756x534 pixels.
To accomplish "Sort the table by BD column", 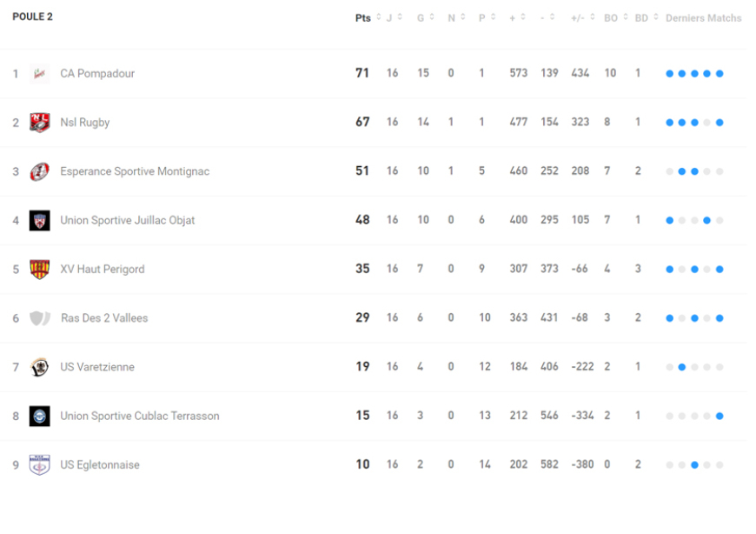I will 646,18.
